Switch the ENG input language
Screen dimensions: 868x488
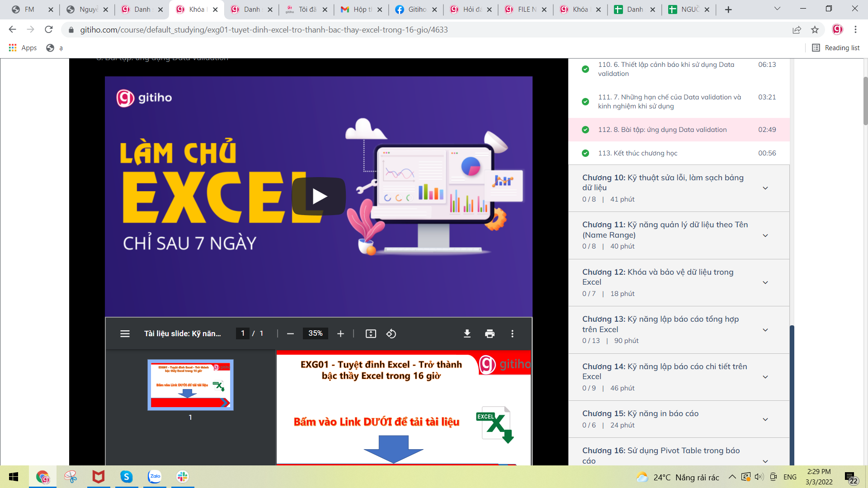coord(790,477)
